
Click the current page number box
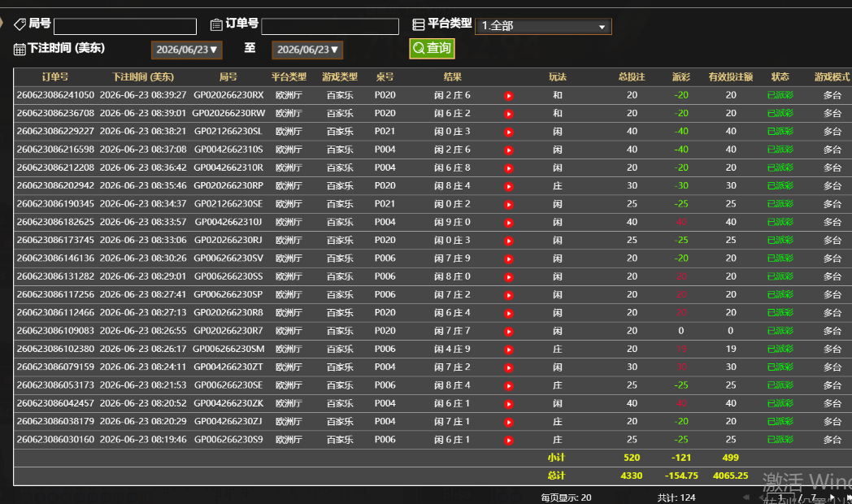(x=781, y=497)
